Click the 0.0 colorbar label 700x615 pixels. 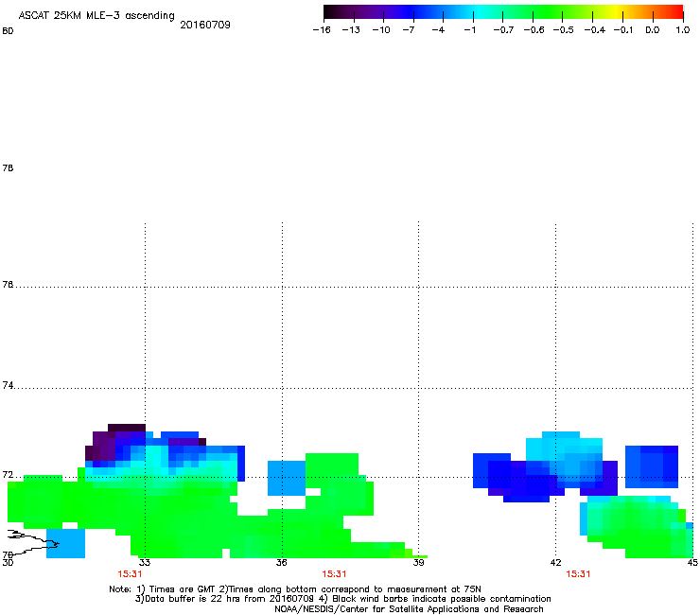[x=653, y=30]
